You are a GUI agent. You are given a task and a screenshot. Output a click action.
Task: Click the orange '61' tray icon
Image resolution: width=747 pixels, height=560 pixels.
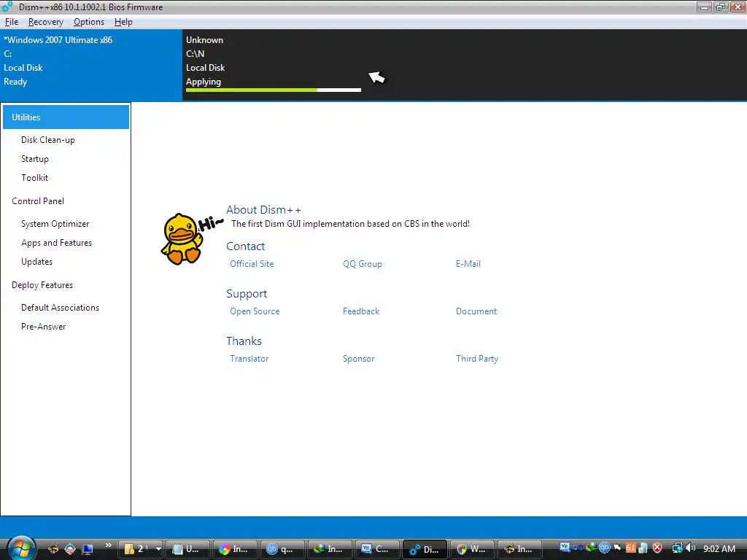tap(631, 548)
